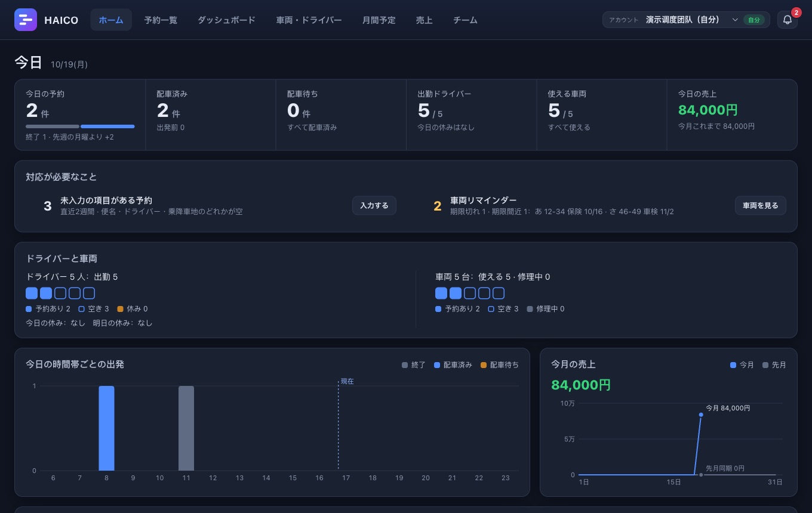
Task: Expand the account selector dropdown
Action: [x=686, y=20]
